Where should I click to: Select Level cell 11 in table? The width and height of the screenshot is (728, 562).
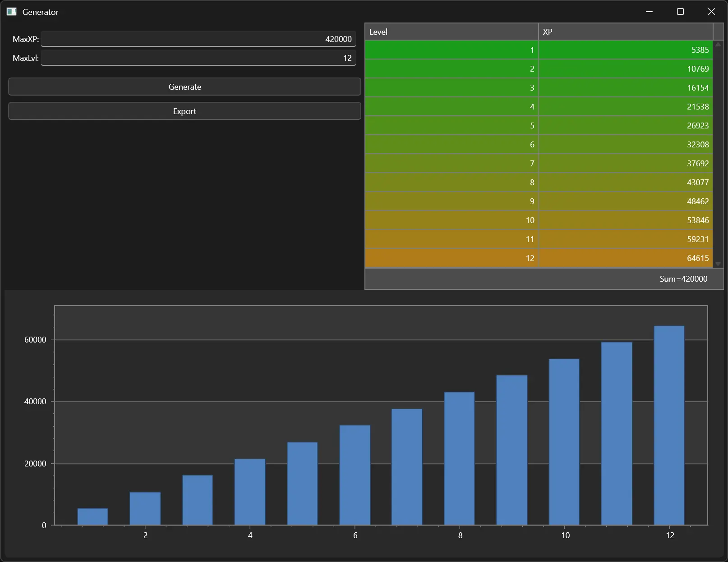pyautogui.click(x=452, y=239)
